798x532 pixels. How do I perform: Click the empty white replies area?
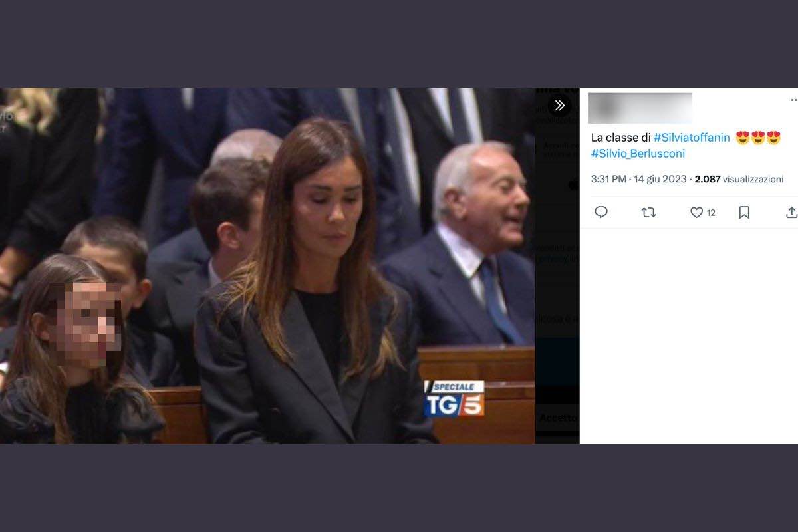click(689, 336)
